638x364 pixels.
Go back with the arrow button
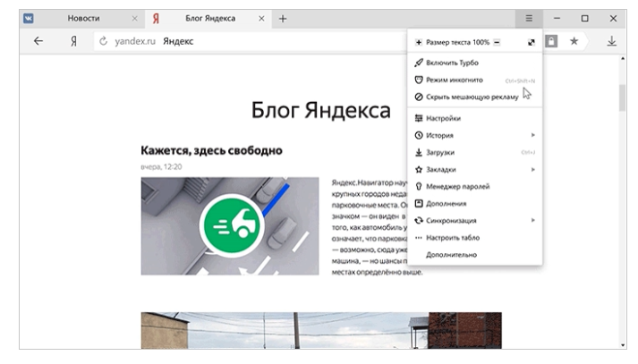tap(38, 41)
